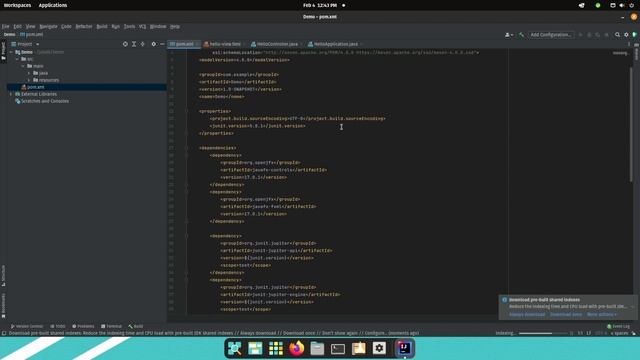Expand the java folder
This screenshot has height=360, width=640.
click(29, 73)
